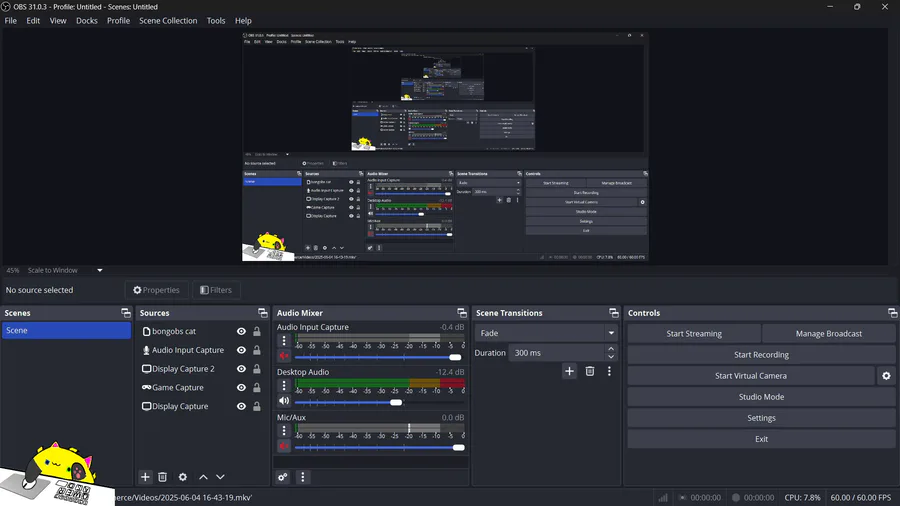The height and width of the screenshot is (506, 900).
Task: Click Start Streaming button
Action: (694, 333)
